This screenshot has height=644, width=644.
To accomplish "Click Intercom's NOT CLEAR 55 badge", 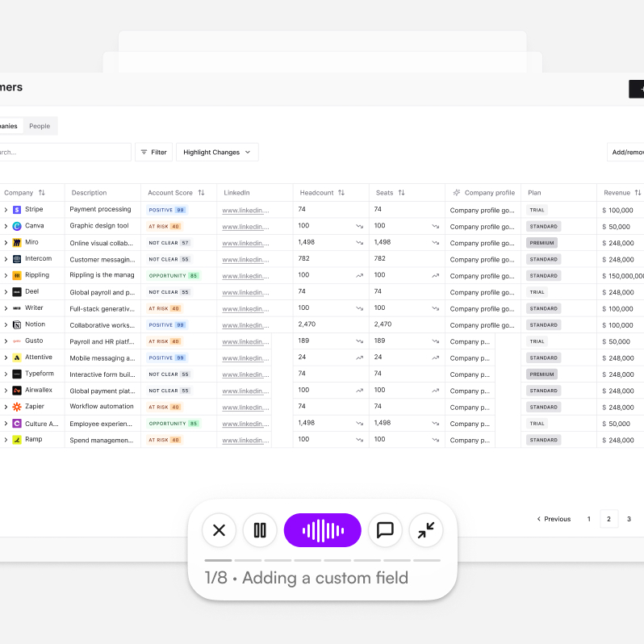I will [x=169, y=259].
